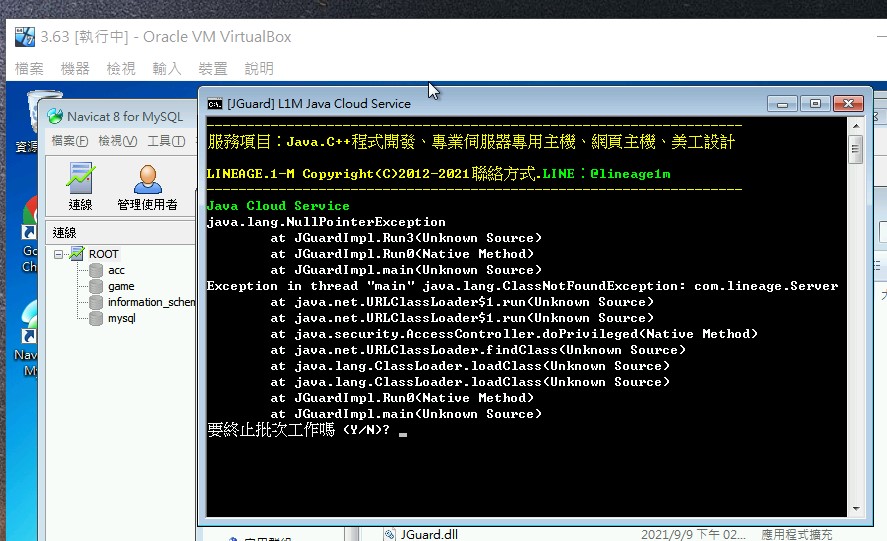Select the game database
Screen dimensions: 887x541
[121, 286]
